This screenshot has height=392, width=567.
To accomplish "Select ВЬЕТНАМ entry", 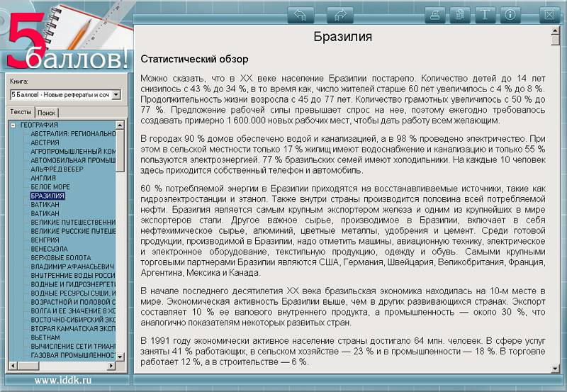I will click(x=45, y=337).
